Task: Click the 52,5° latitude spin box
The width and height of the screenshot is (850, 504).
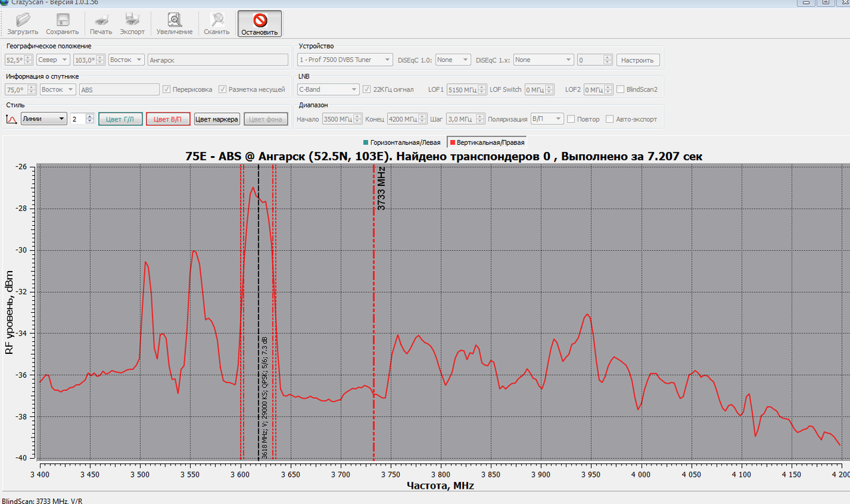Action: [19, 60]
